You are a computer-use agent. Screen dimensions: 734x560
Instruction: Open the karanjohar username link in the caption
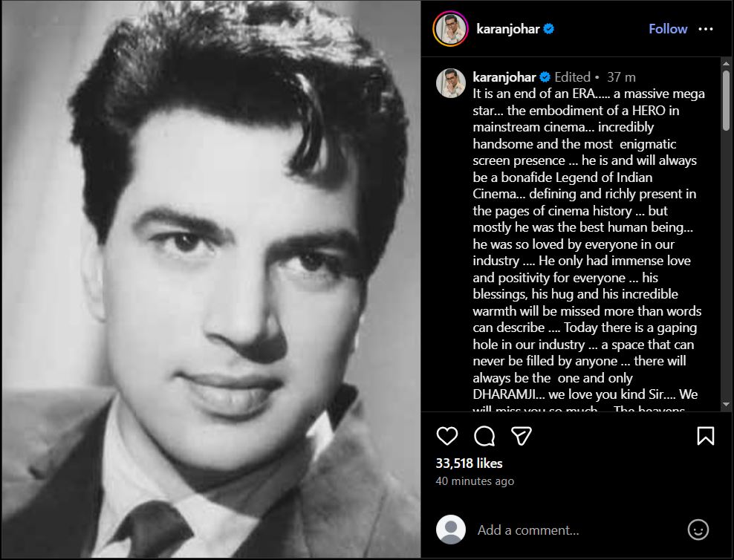click(504, 77)
